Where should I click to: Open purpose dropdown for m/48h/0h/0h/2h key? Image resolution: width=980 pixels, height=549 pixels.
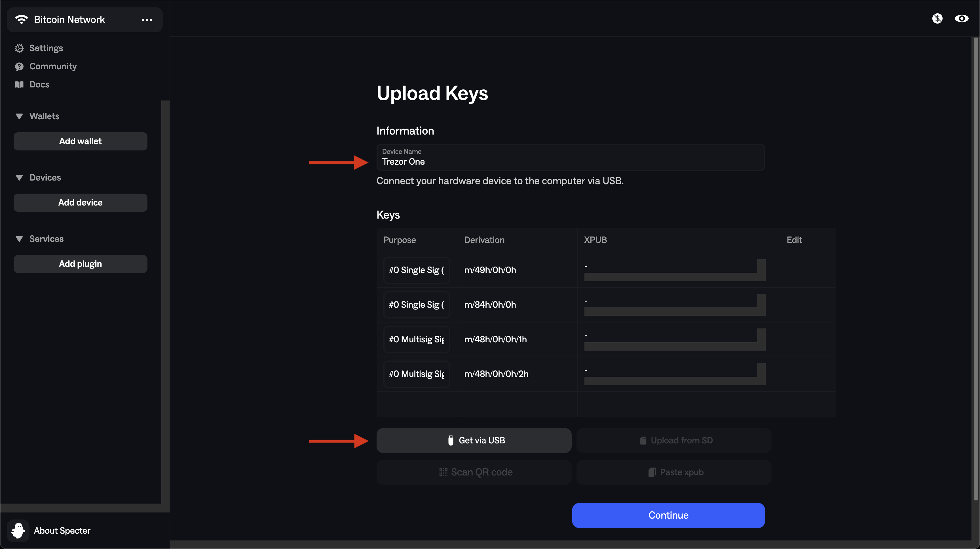tap(417, 374)
